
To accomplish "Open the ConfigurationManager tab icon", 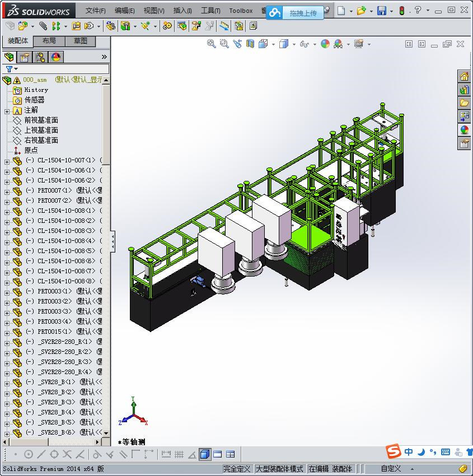I will (40, 57).
